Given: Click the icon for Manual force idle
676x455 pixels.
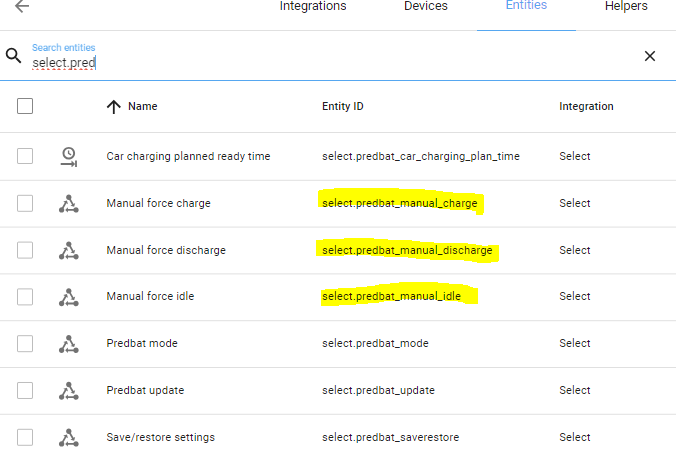Looking at the screenshot, I should click(x=69, y=297).
